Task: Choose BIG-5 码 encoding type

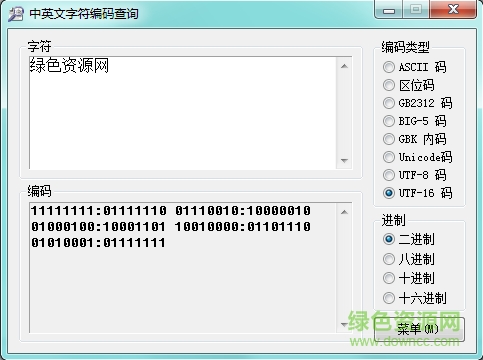Action: (414, 121)
